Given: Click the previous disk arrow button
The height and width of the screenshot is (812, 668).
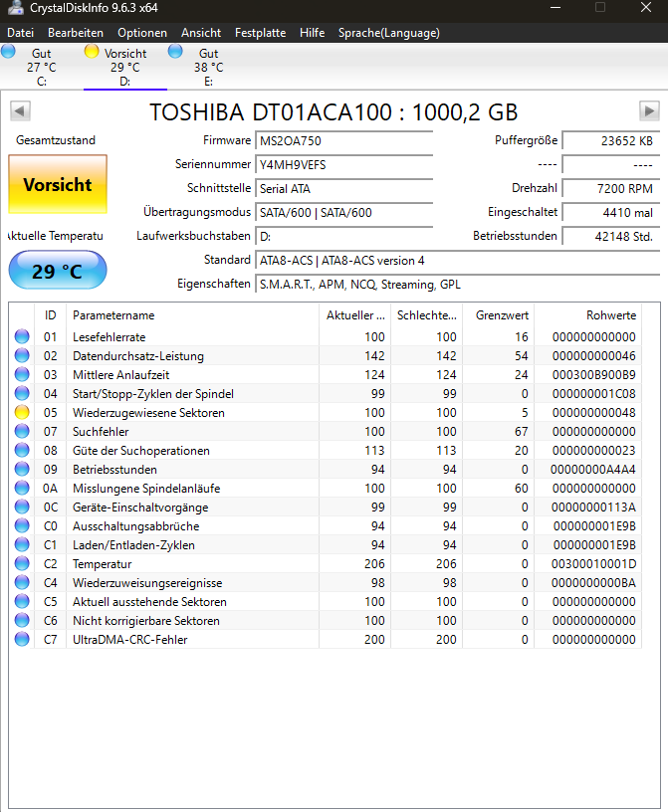Looking at the screenshot, I should point(20,110).
